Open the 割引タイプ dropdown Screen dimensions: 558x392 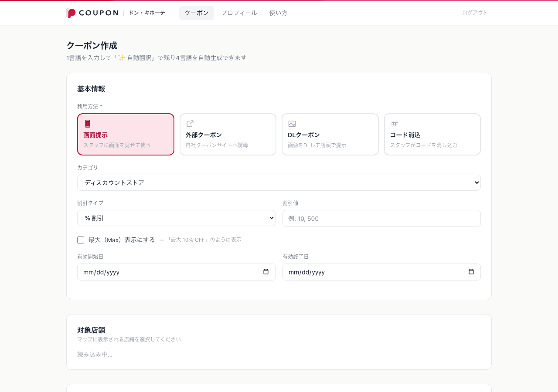tap(176, 218)
